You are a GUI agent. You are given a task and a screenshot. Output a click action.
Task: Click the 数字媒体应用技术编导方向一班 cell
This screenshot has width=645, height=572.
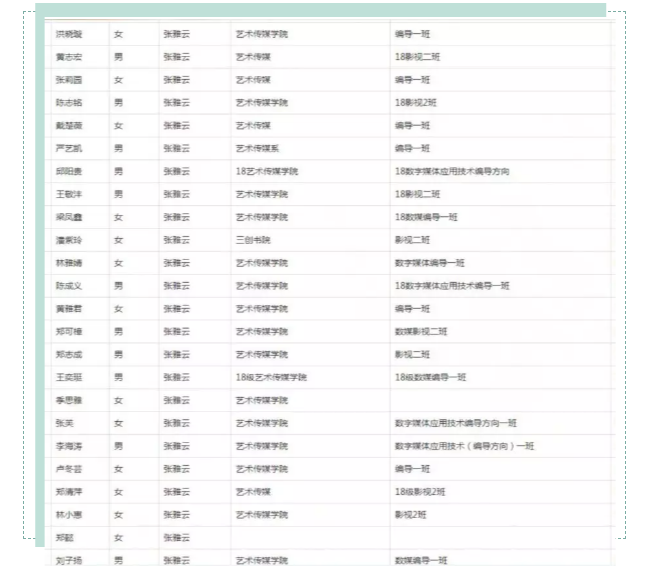(x=456, y=423)
